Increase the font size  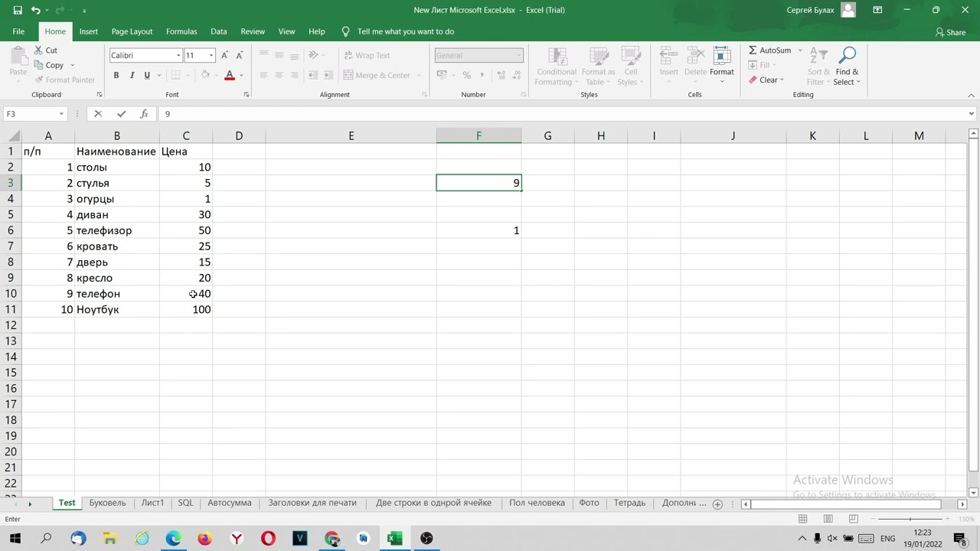pyautogui.click(x=224, y=55)
